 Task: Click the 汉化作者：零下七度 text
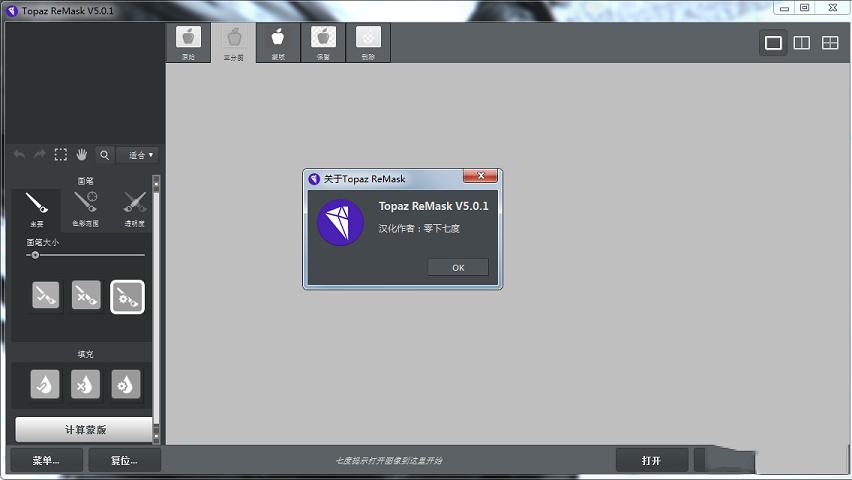419,229
